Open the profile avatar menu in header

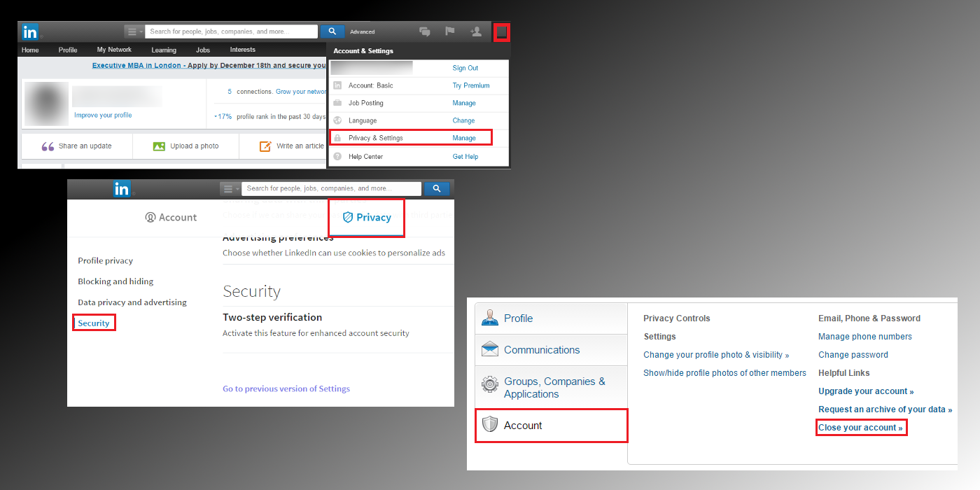pyautogui.click(x=501, y=32)
